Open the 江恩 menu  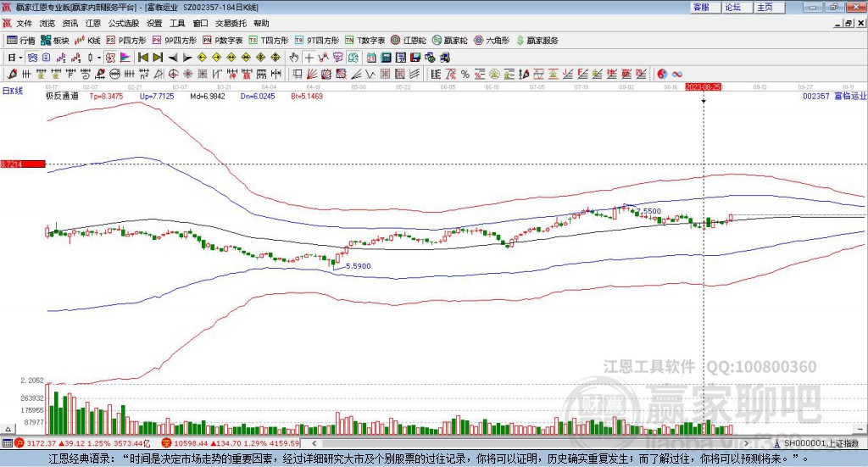[x=93, y=23]
